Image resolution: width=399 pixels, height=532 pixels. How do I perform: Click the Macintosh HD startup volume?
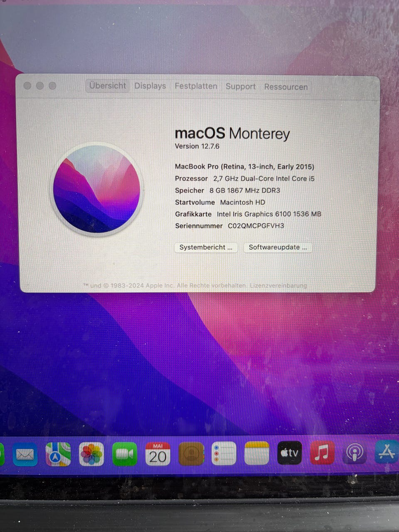tap(243, 202)
